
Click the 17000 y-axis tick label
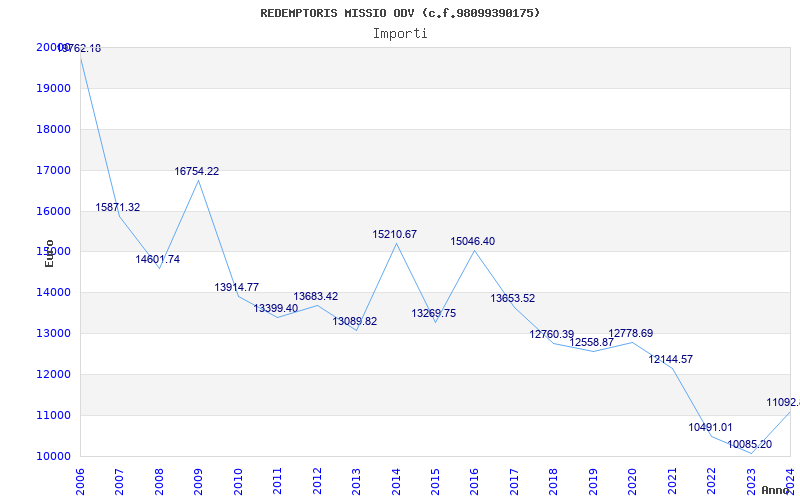pyautogui.click(x=54, y=170)
